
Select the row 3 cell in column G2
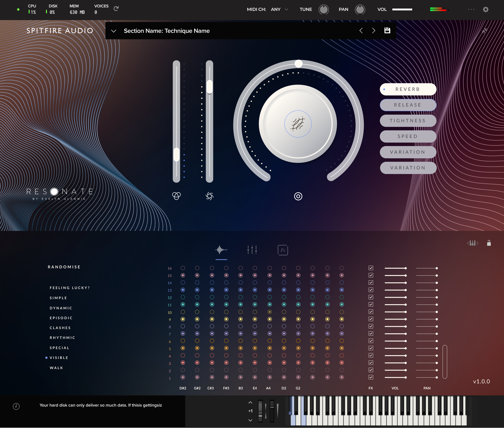298,363
